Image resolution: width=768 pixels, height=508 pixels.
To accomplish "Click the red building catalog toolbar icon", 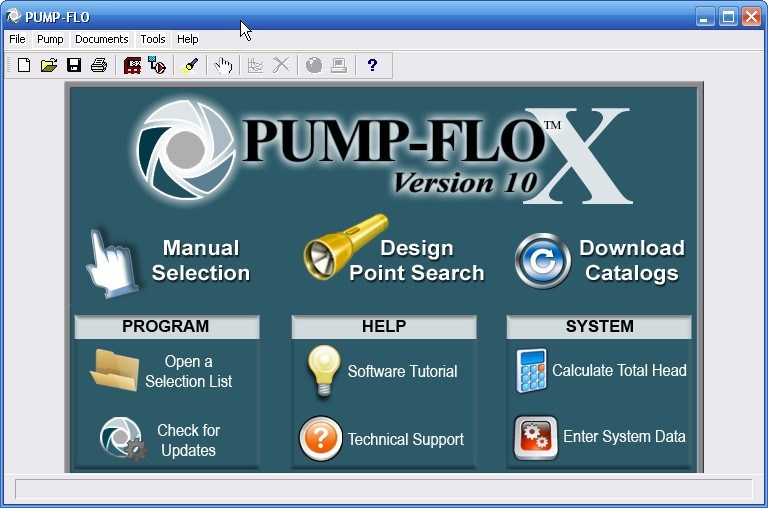I will (x=132, y=65).
